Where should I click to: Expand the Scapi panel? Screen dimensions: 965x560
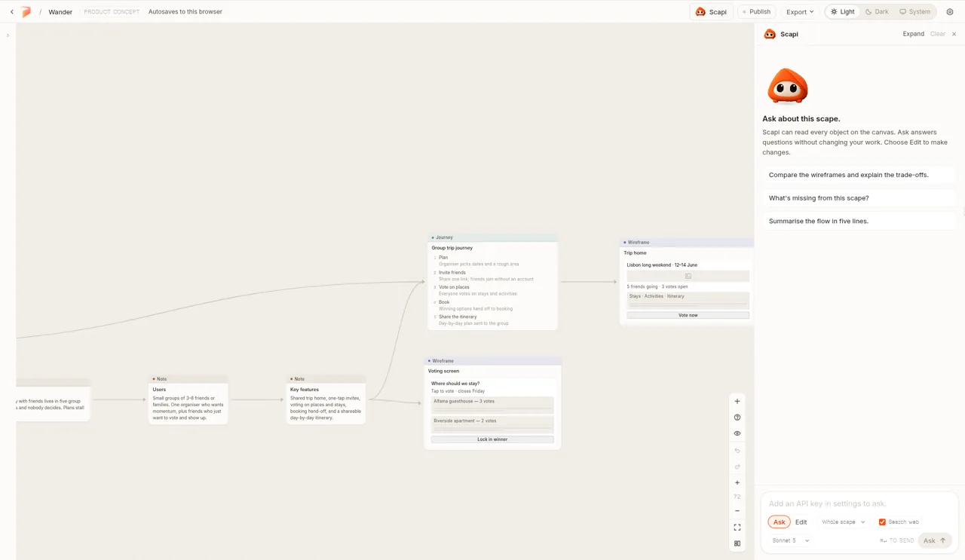(x=913, y=34)
